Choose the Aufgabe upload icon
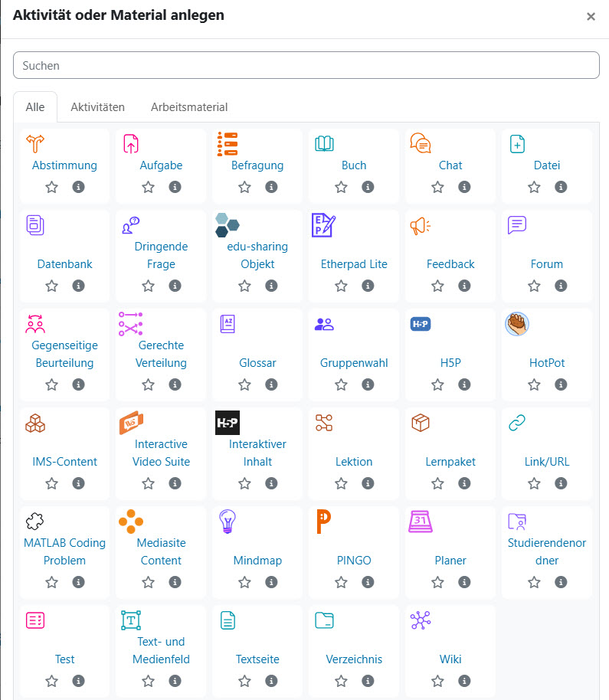This screenshot has width=609, height=700. (x=131, y=144)
